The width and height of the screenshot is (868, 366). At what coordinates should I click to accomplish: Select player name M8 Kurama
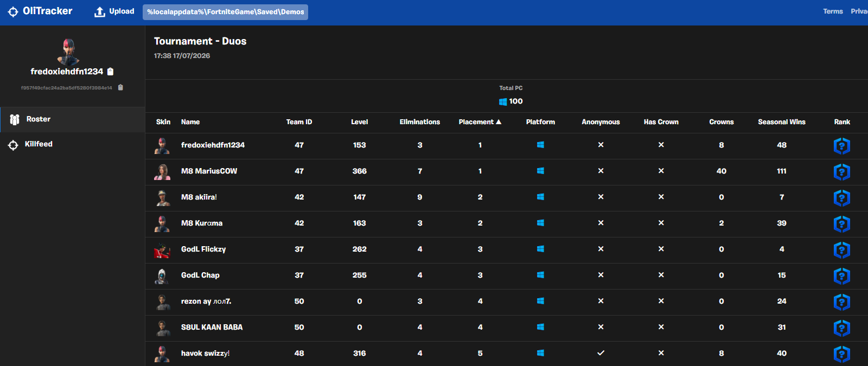202,223
